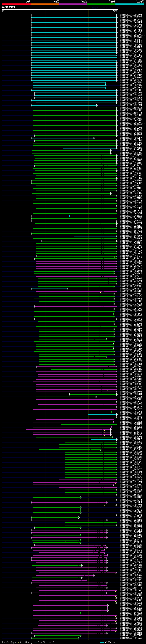
Task: Select label UniRef100_A8ISG0
Action: (x=131, y=367)
